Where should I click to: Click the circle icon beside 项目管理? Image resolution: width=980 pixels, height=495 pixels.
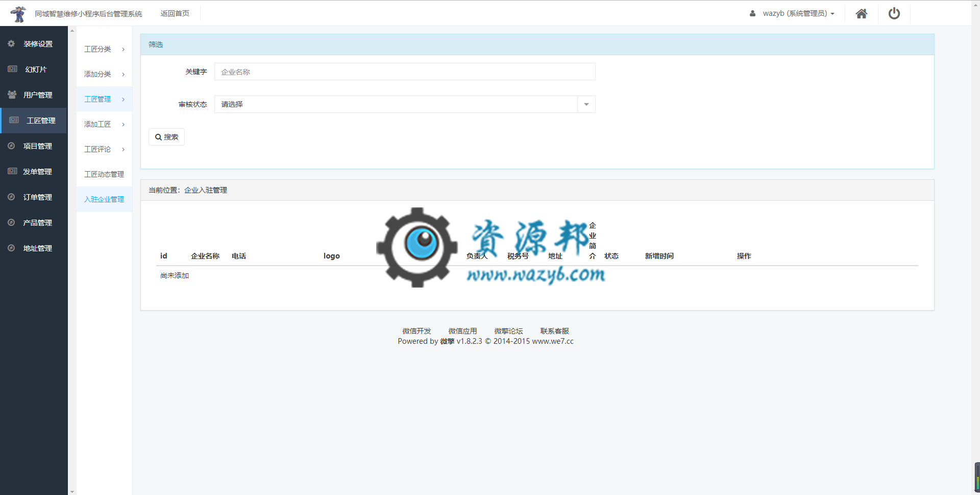pyautogui.click(x=11, y=146)
